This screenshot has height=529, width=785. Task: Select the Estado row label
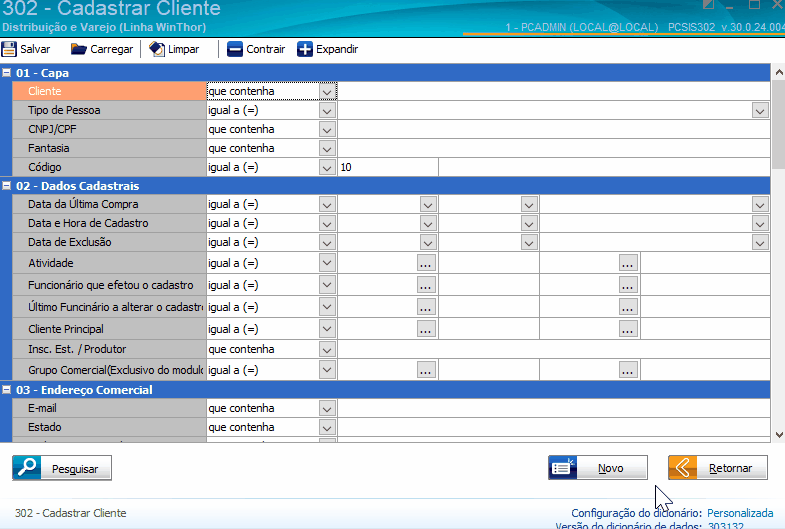click(x=109, y=427)
